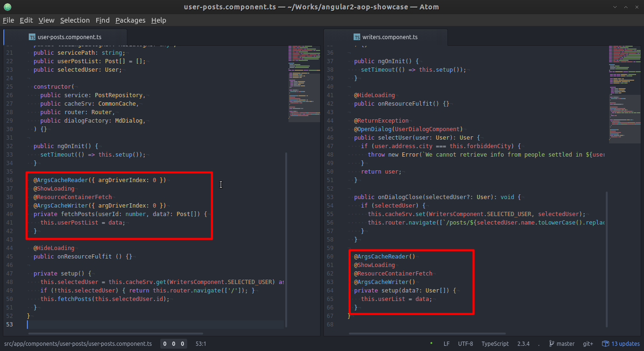The image size is (644, 351).
Task: Click the TS icon on writers.component.ts tab
Action: coord(357,37)
